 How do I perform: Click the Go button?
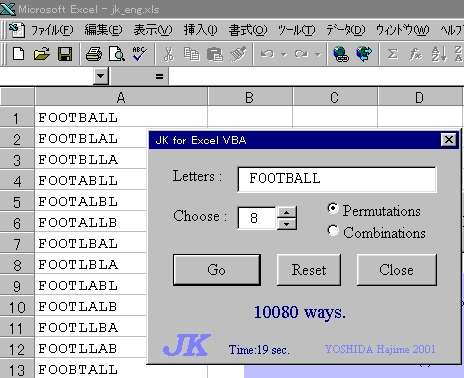217,270
